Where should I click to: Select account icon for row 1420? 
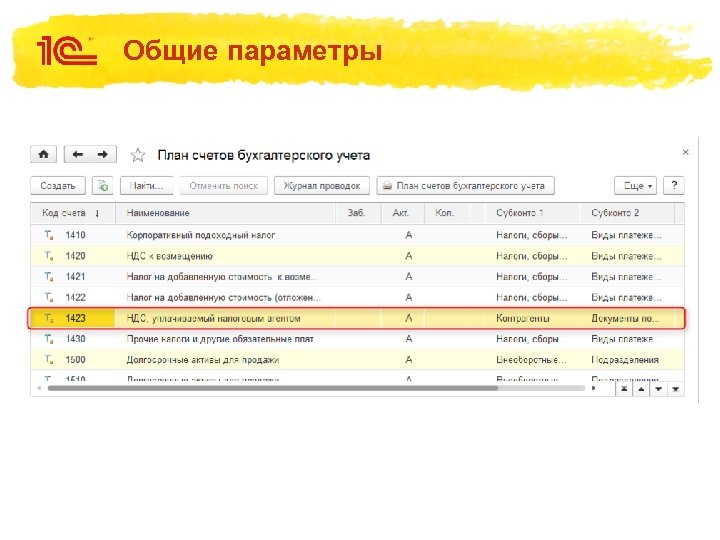point(49,256)
